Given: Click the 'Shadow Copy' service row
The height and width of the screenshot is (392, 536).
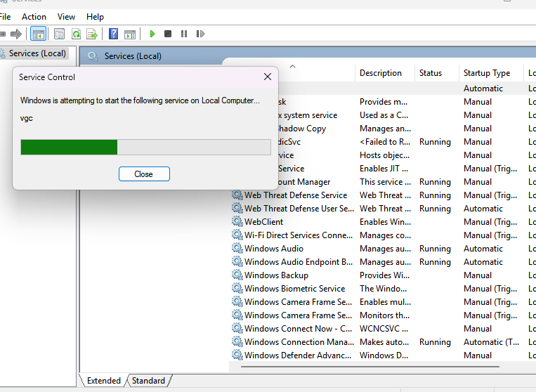Looking at the screenshot, I should (302, 129).
